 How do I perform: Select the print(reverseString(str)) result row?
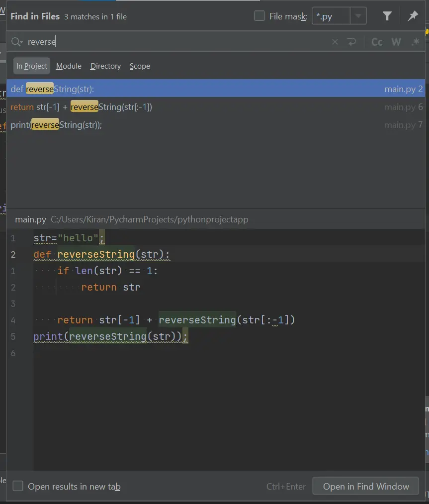[199, 125]
